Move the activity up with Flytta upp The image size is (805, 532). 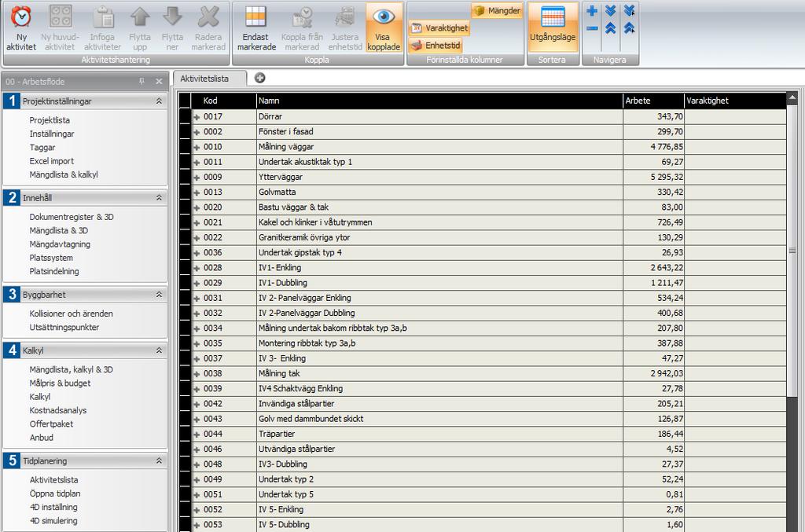click(140, 28)
